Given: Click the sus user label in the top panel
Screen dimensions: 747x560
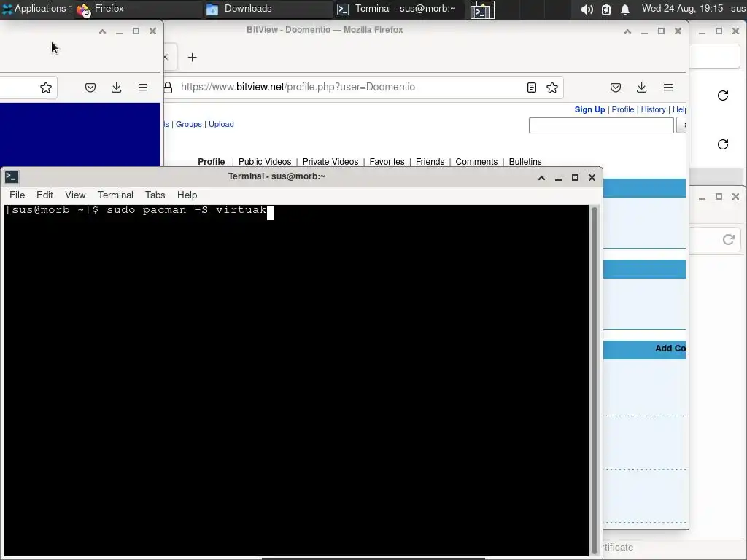Looking at the screenshot, I should point(738,9).
